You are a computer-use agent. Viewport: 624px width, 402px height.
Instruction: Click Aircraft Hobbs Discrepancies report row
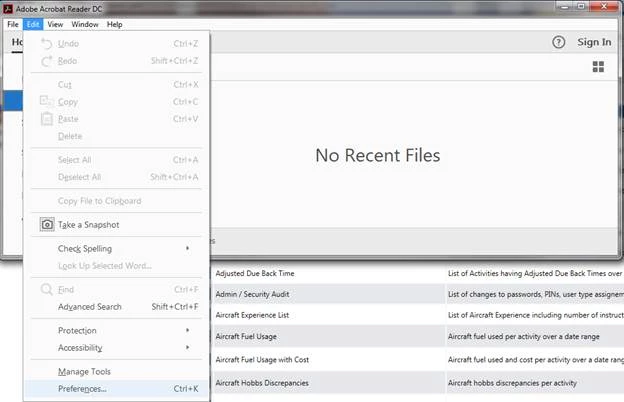pyautogui.click(x=262, y=383)
